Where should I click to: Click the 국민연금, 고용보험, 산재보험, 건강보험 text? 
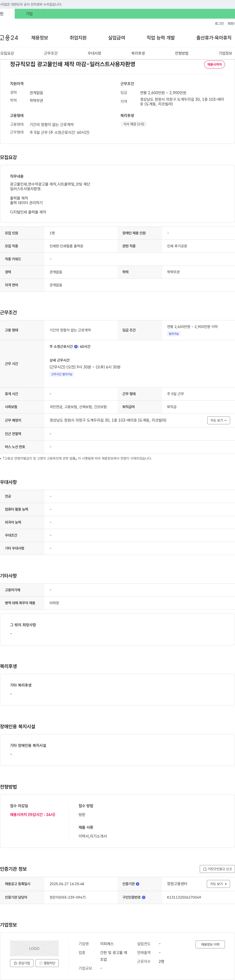tap(78, 407)
